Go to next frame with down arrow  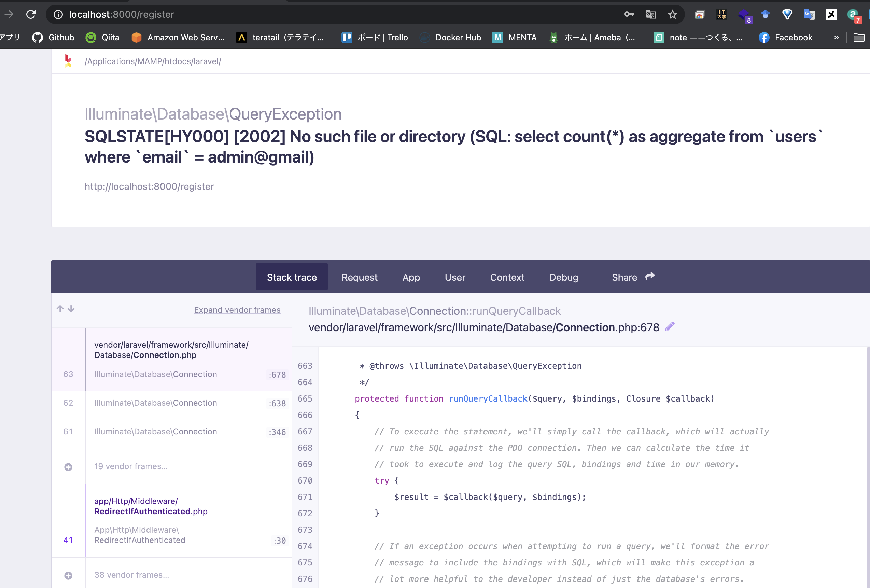[x=71, y=309]
